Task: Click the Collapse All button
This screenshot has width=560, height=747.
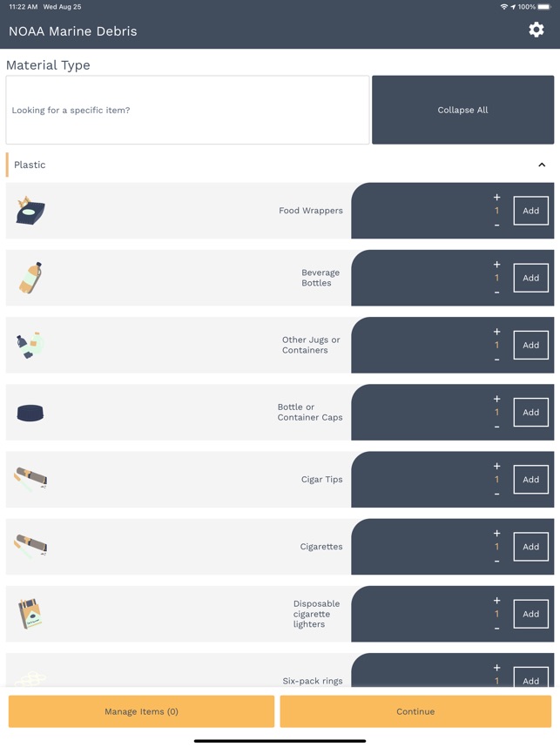Action: tap(462, 110)
